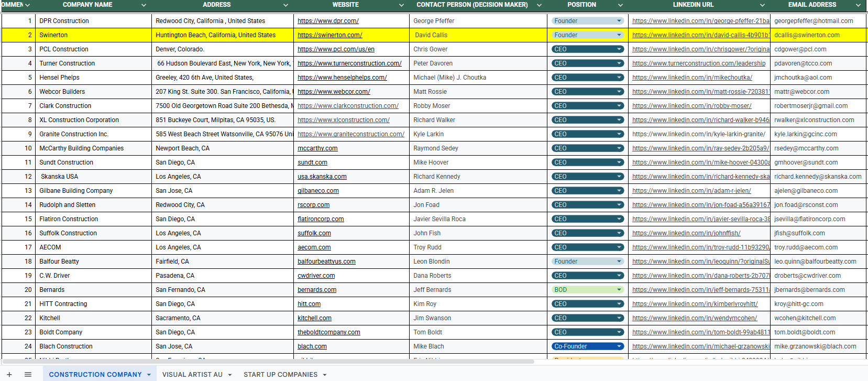Viewport: 868px width, 381px height.
Task: Open the mikechoutka LinkedIn URL
Action: pos(692,78)
